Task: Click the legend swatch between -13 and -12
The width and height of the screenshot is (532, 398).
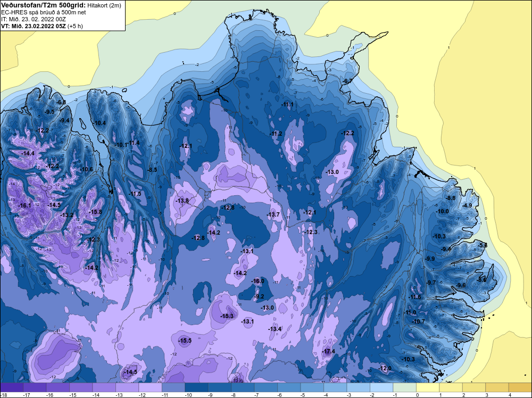Action: (127, 387)
